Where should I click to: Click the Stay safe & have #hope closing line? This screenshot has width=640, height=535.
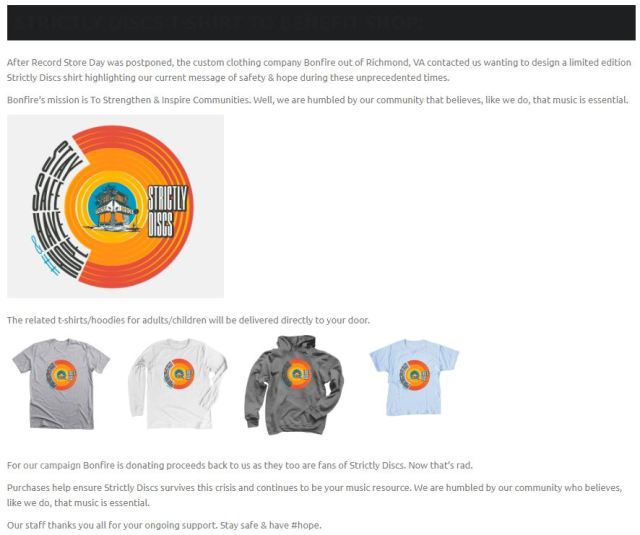271,525
